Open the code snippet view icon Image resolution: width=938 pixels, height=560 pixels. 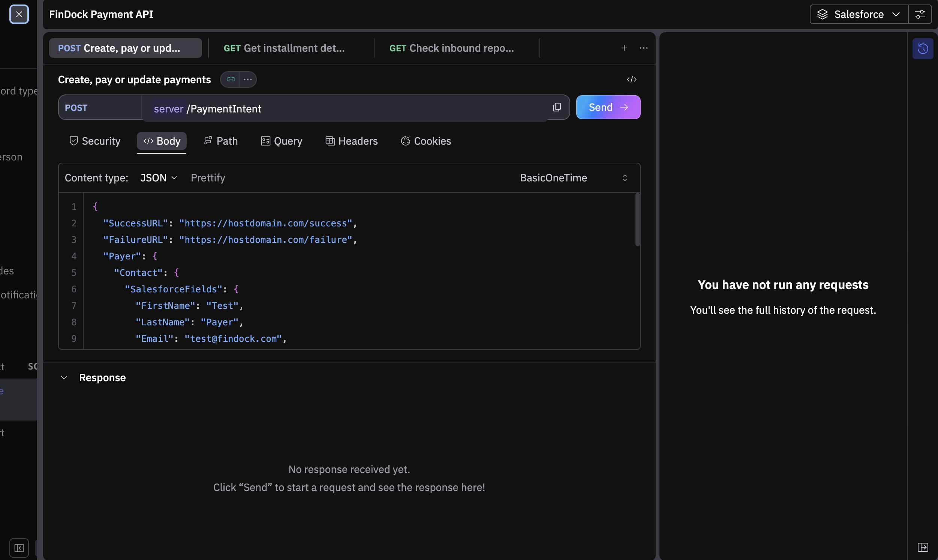631,79
